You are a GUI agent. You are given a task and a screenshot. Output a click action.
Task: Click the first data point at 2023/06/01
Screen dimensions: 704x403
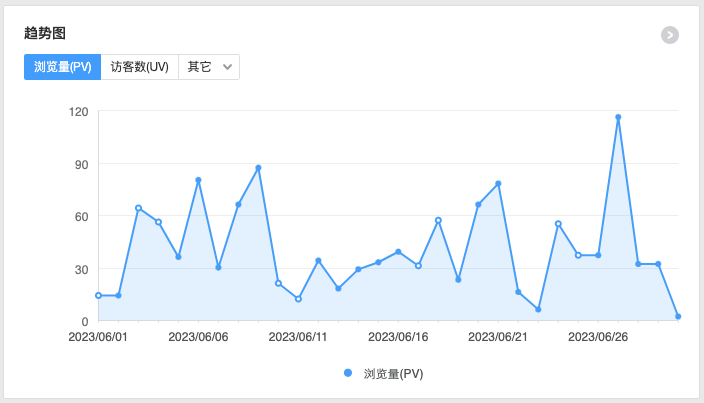pos(98,295)
